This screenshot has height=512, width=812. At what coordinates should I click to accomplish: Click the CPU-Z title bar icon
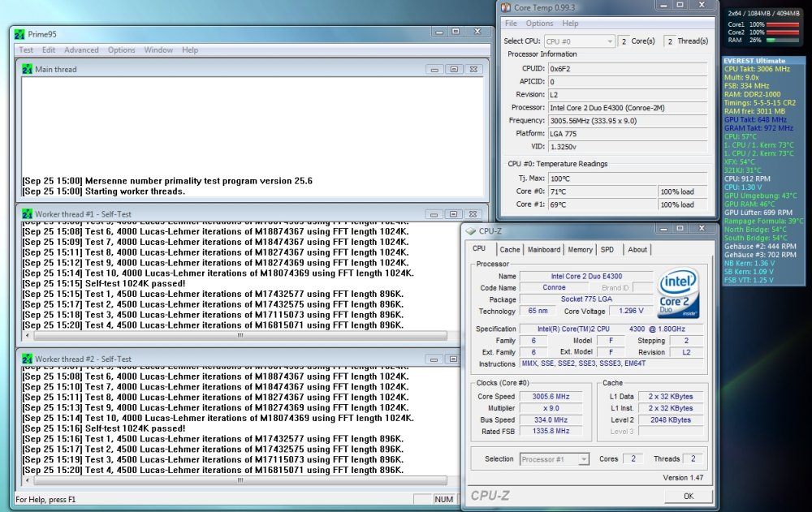471,231
